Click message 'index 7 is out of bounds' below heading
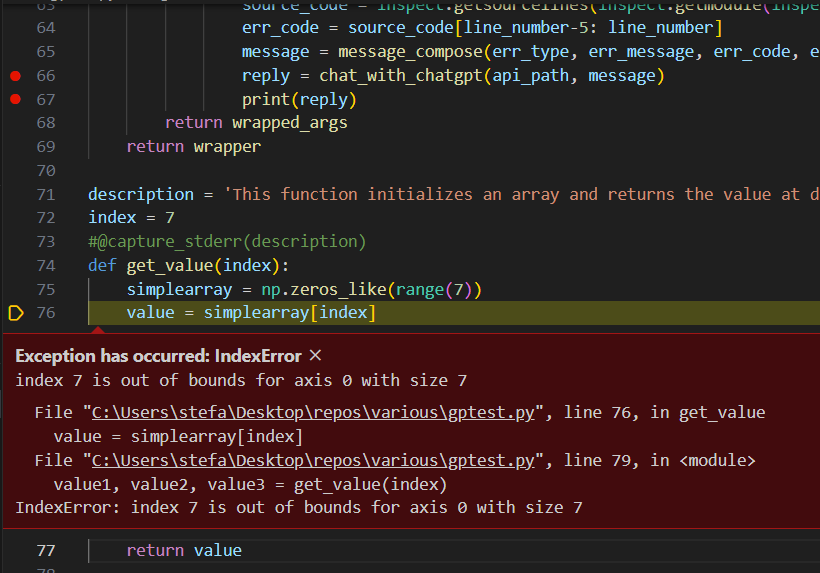Screen dimensions: 820x573 tap(241, 380)
